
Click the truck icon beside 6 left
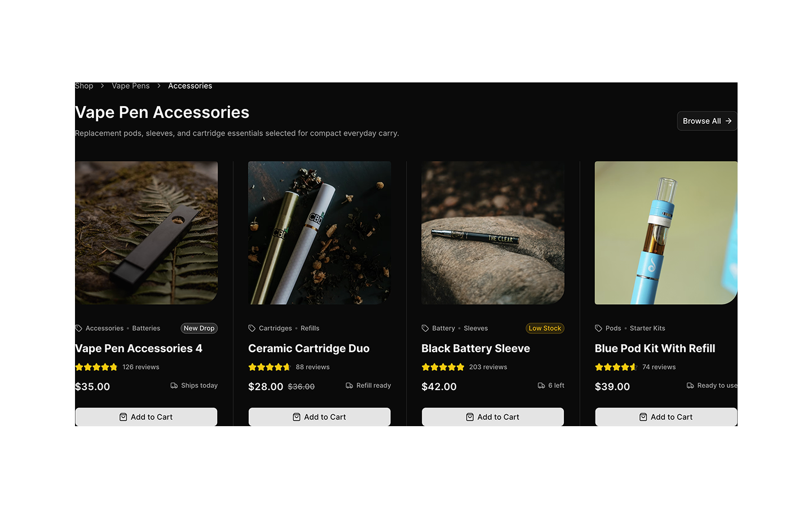(541, 386)
